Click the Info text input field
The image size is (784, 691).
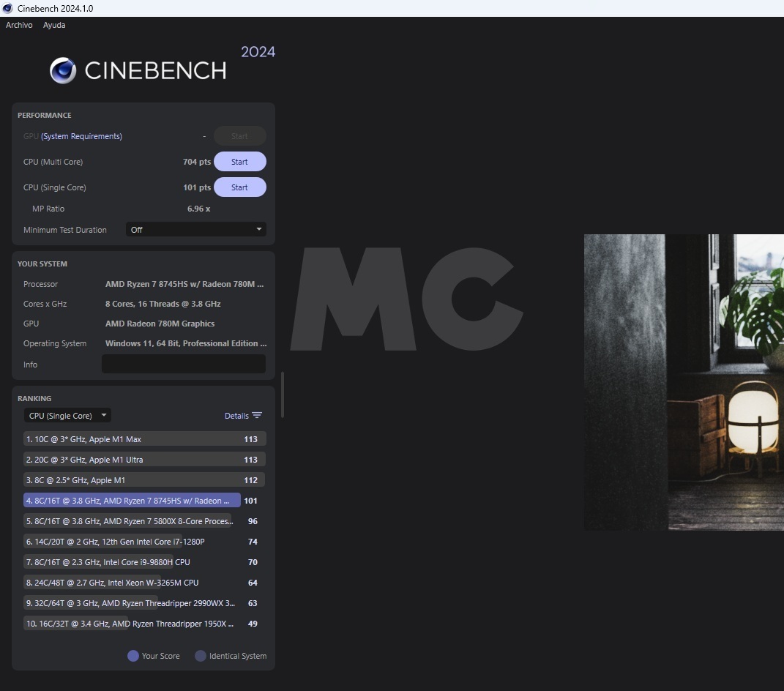183,365
